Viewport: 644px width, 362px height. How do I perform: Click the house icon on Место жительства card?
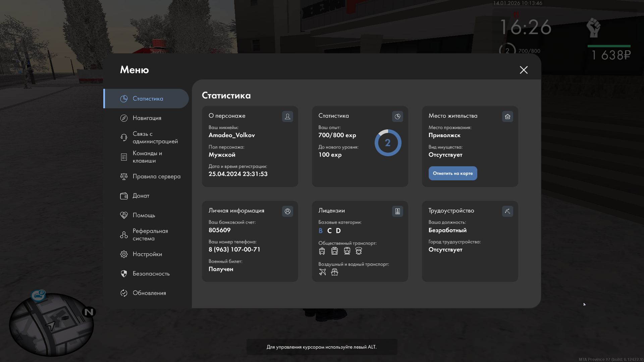click(507, 117)
